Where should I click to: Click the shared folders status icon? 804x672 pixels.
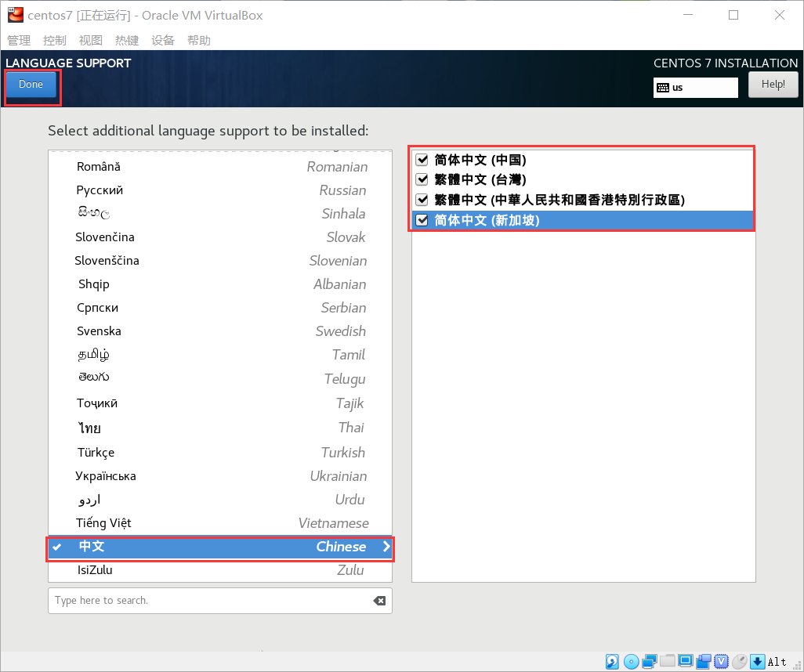pos(668,661)
